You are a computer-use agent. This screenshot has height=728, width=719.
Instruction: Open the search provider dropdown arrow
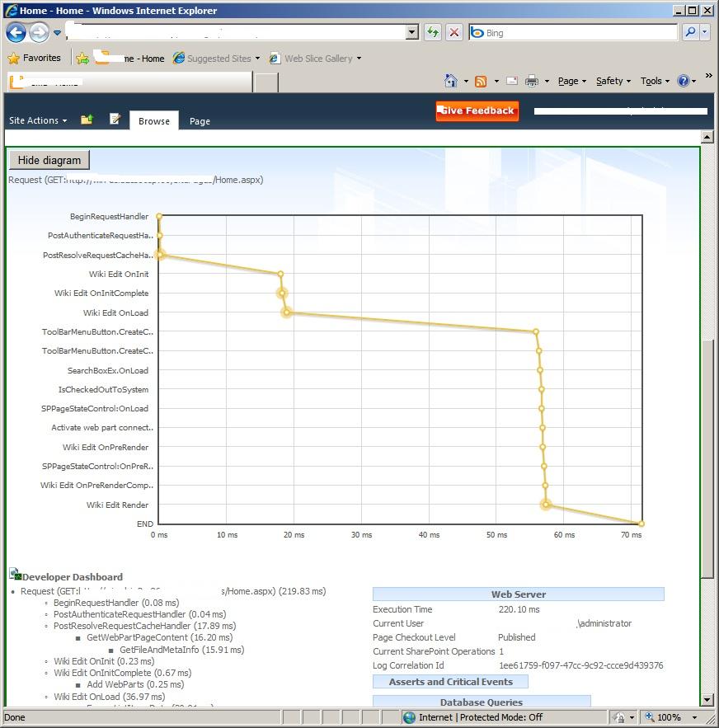705,32
